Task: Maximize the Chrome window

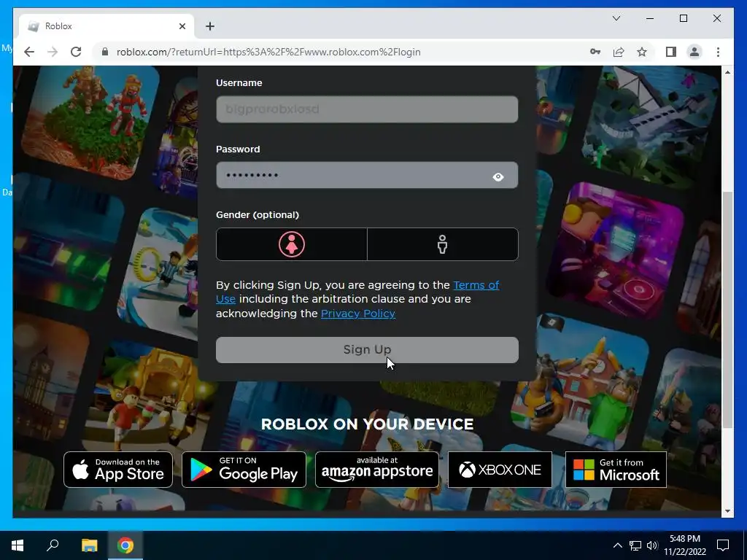Action: click(683, 18)
